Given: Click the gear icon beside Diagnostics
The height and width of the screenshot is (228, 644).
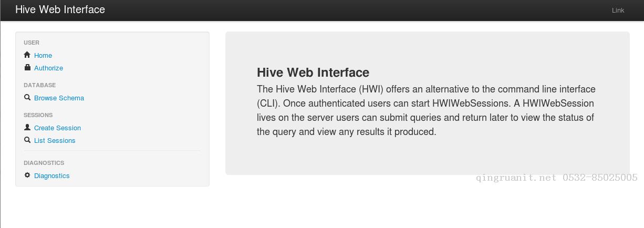Looking at the screenshot, I should pos(27,175).
